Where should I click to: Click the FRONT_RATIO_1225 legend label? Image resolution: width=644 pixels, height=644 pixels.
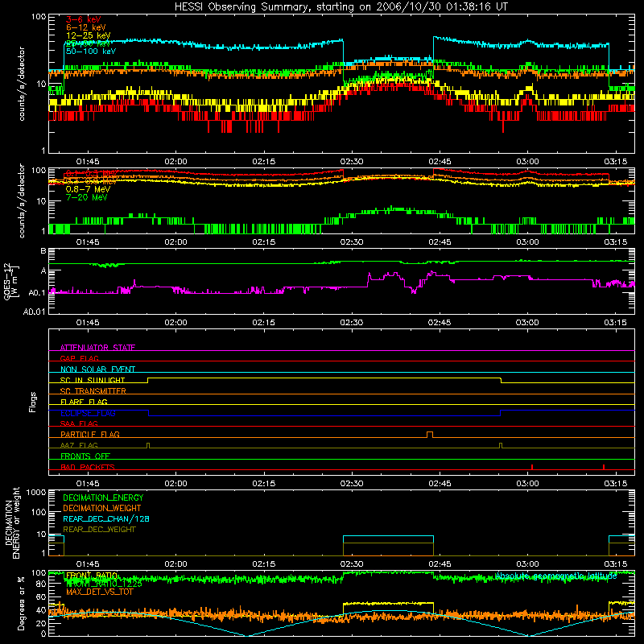pos(104,584)
